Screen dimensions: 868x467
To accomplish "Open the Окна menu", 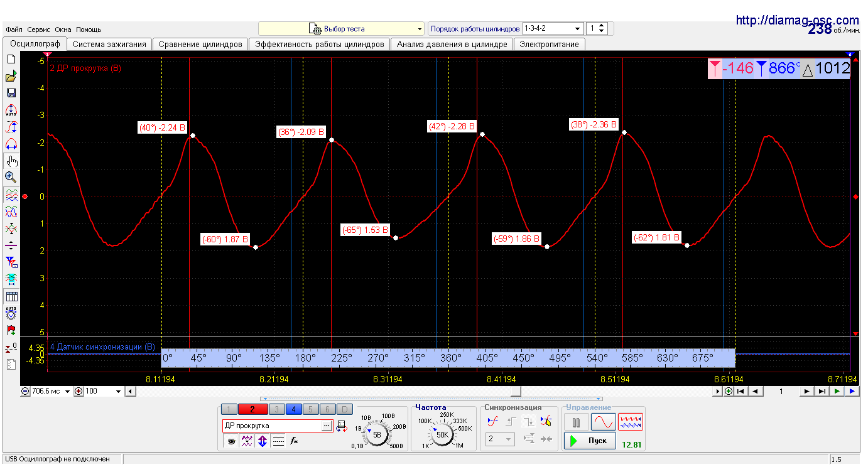I will coord(63,30).
